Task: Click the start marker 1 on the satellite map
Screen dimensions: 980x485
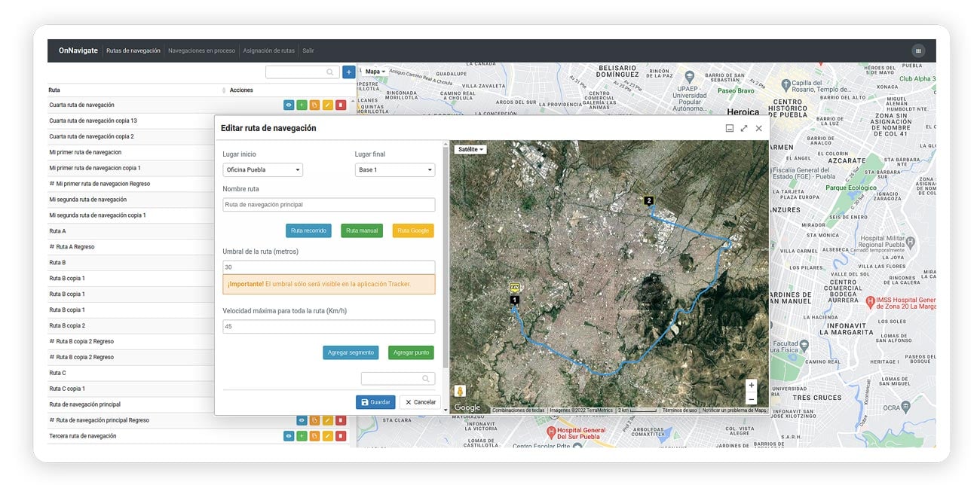Action: click(515, 300)
